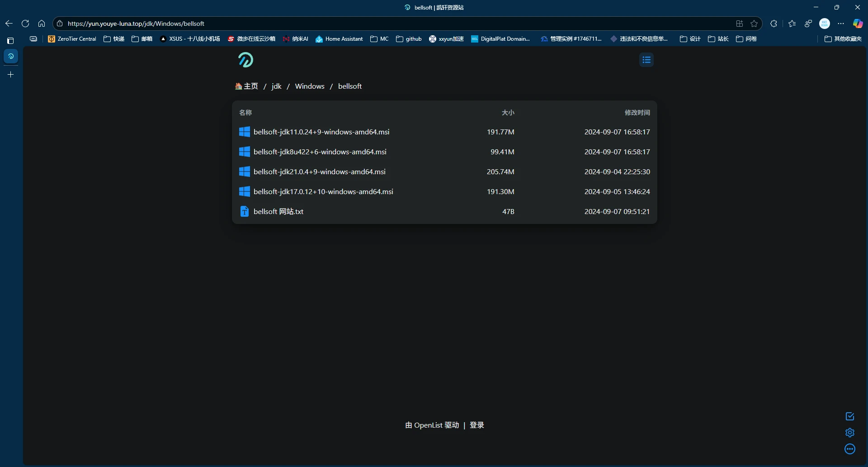Open DigitalPlat Domain bookmark
This screenshot has height=467, width=868.
[500, 39]
